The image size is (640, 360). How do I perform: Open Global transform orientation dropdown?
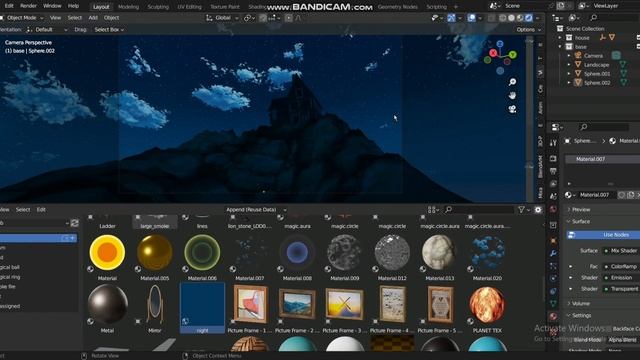pos(222,18)
